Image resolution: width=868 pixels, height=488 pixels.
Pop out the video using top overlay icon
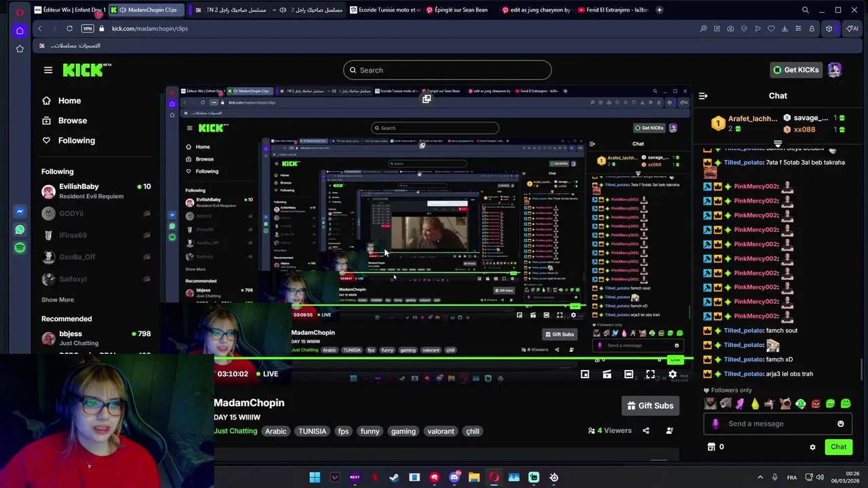427,99
